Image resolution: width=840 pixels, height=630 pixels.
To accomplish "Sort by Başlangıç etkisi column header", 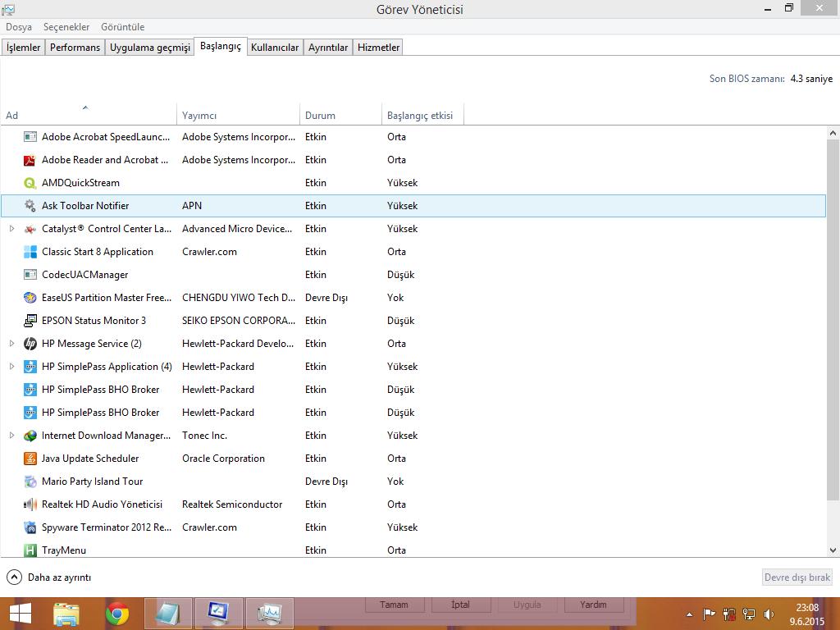I will click(422, 115).
